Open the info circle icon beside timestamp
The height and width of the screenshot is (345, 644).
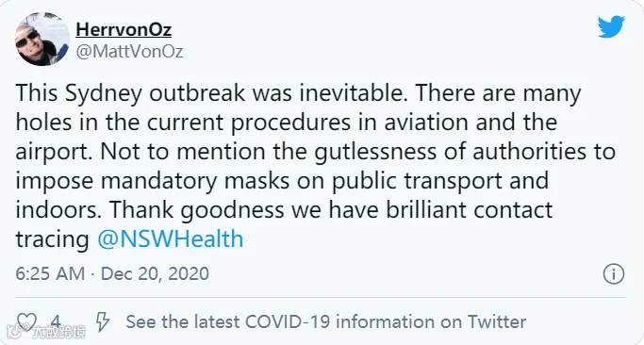tap(614, 274)
